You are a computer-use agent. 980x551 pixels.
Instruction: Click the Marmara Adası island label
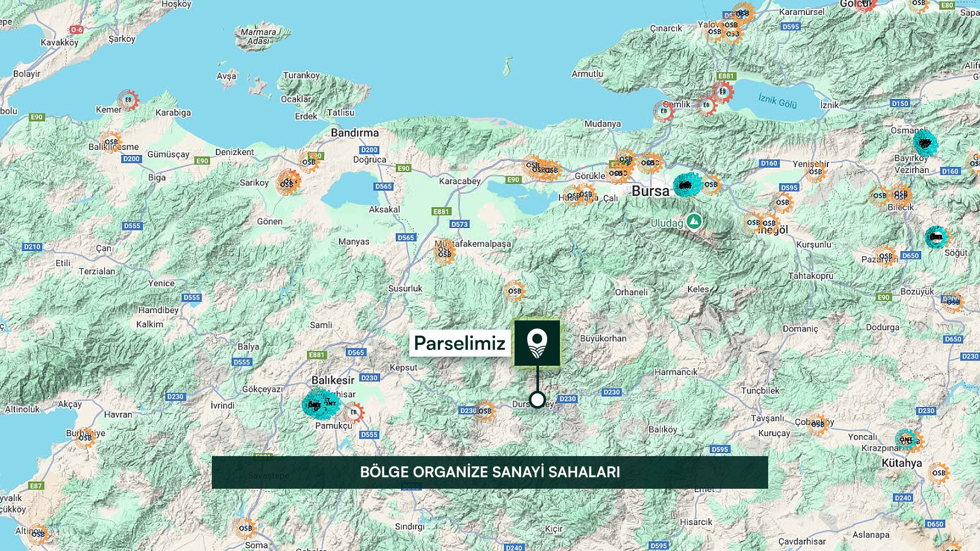pyautogui.click(x=258, y=36)
